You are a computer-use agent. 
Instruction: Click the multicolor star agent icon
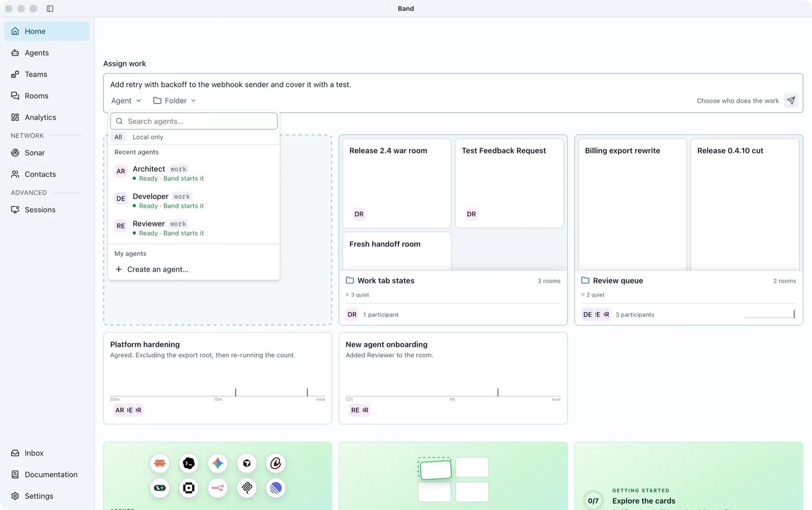pos(218,463)
